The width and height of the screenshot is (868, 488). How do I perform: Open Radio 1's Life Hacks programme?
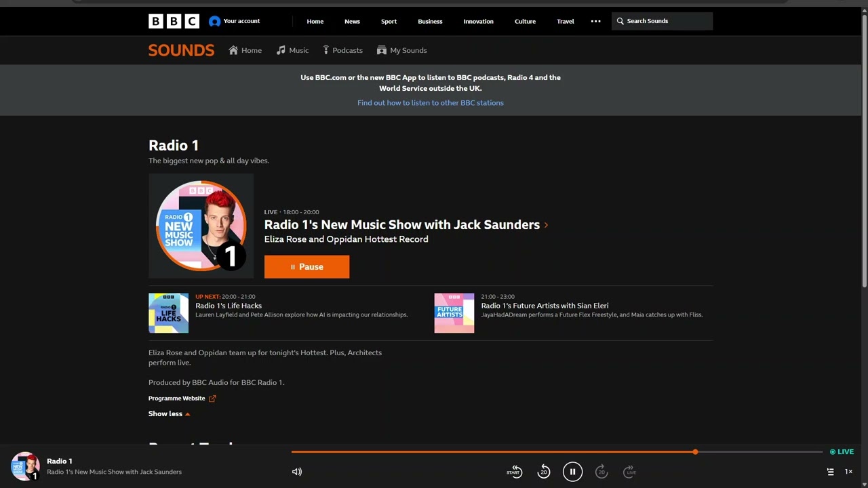[x=229, y=306]
